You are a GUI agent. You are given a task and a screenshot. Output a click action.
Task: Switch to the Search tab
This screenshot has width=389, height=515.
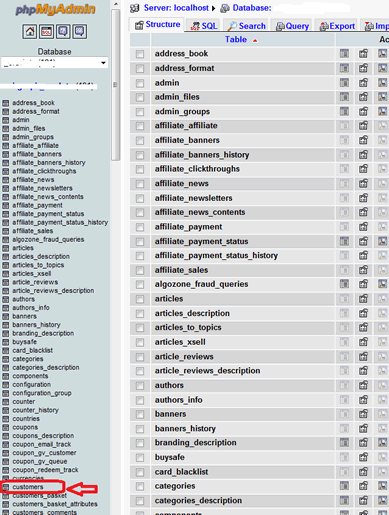pyautogui.click(x=246, y=26)
